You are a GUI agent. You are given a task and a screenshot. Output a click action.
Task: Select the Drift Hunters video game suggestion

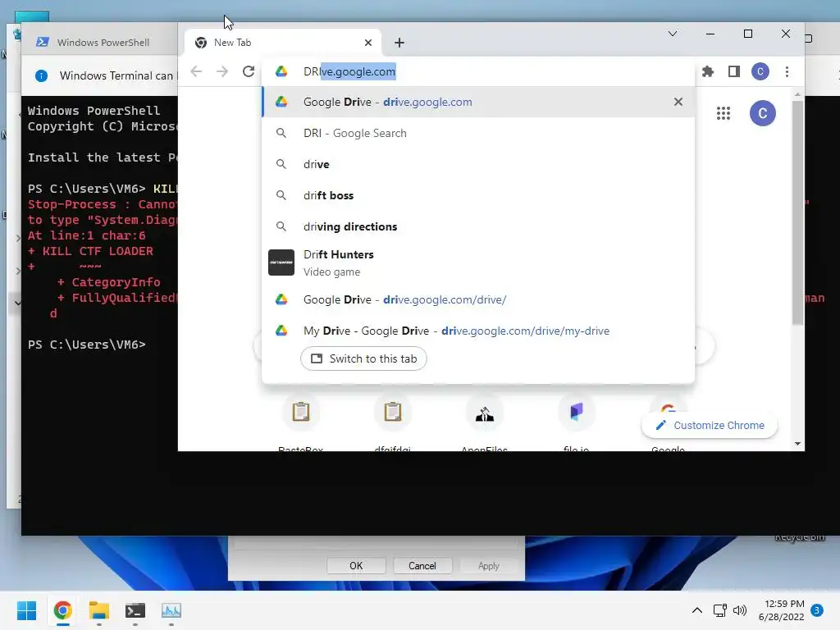pyautogui.click(x=478, y=262)
